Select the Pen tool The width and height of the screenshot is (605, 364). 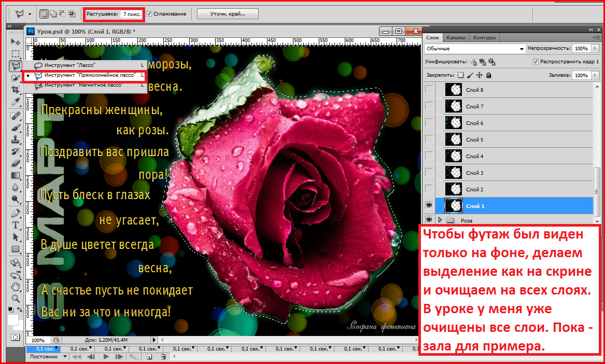[16, 213]
